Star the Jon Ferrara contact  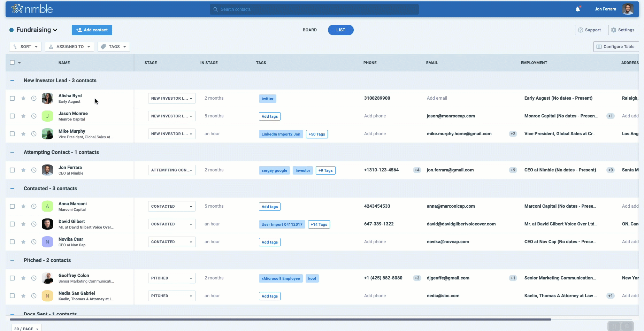tap(23, 170)
